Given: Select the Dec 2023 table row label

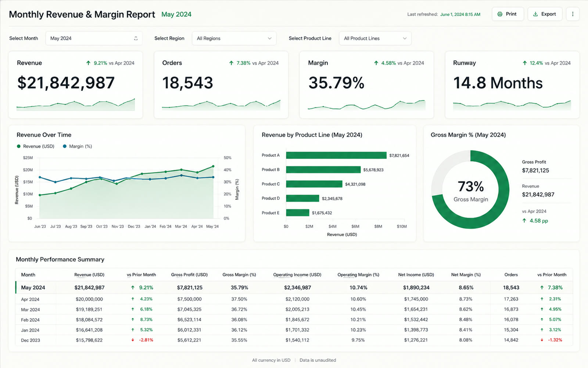Looking at the screenshot, I should coord(31,340).
